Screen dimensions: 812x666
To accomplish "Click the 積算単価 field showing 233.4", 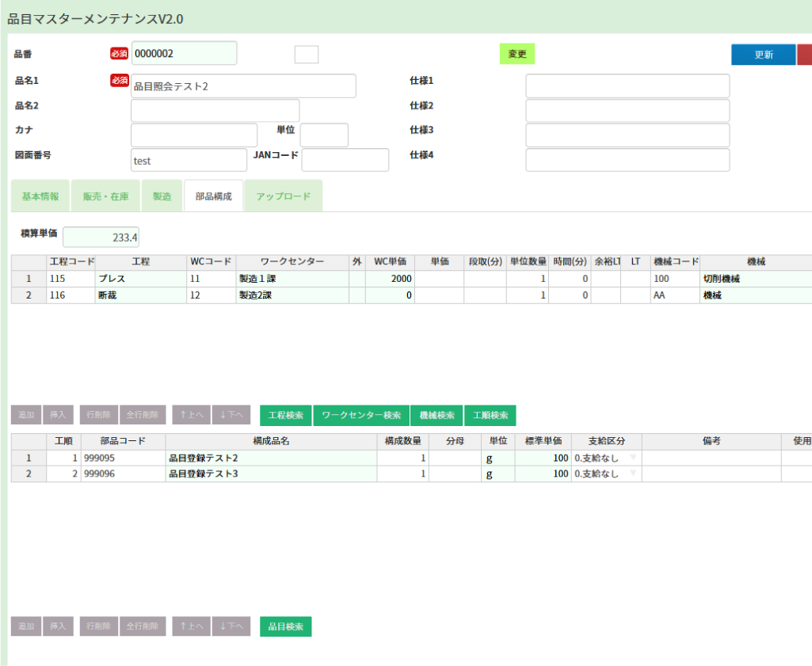I will [101, 237].
